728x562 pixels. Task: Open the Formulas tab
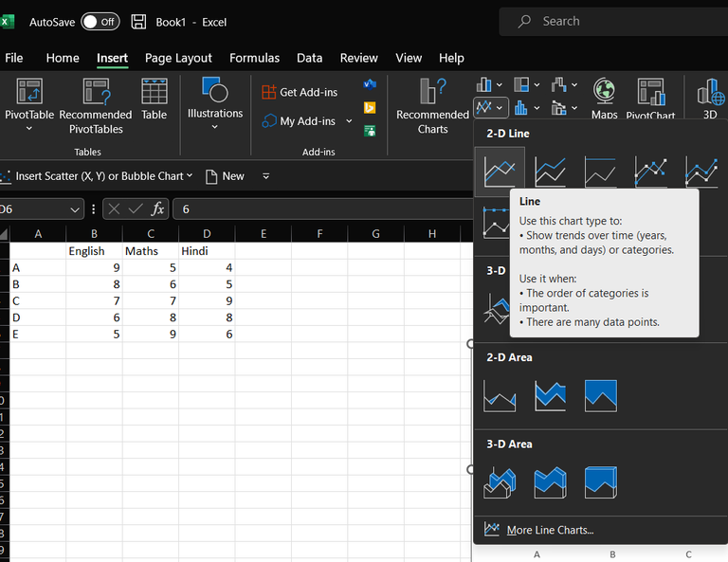coord(254,58)
